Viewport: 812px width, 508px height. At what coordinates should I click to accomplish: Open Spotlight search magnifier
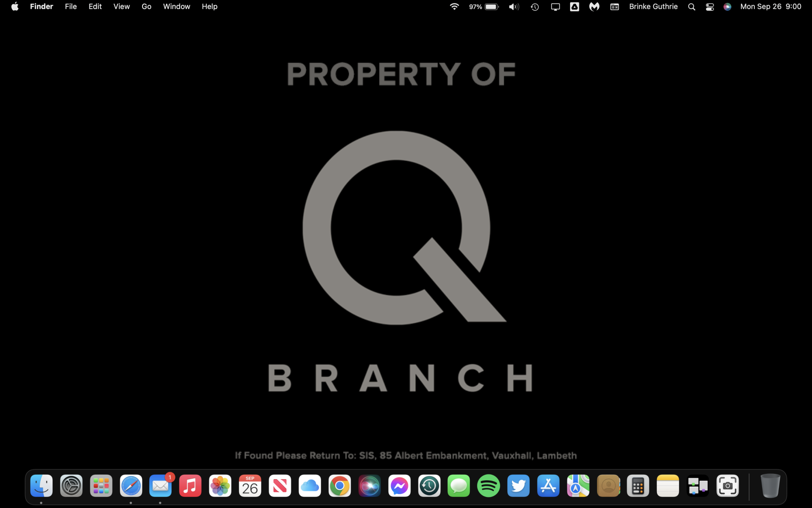(691, 7)
